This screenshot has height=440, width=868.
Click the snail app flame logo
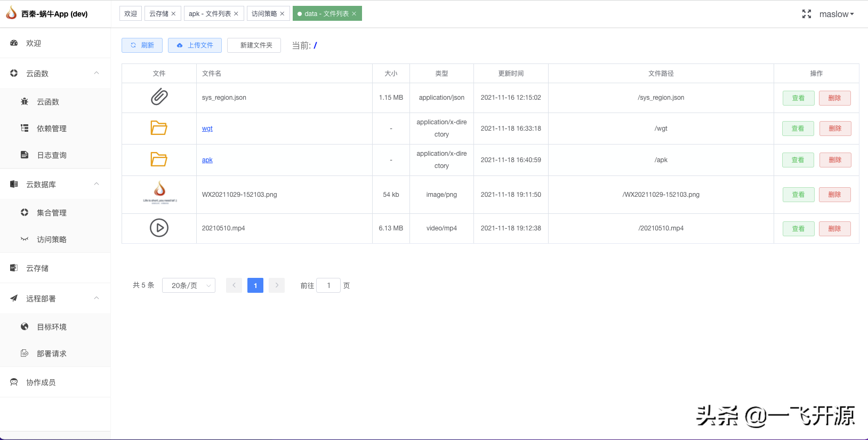tap(11, 13)
